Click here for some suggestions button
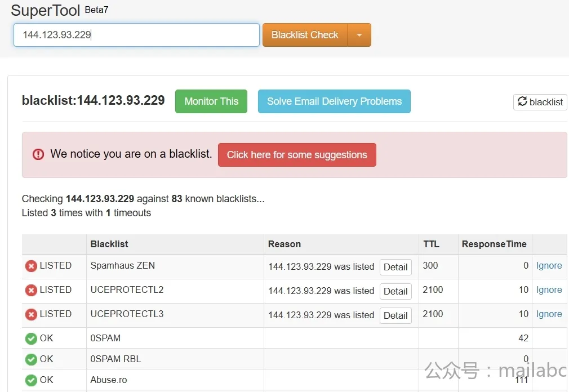Image resolution: width=569 pixels, height=392 pixels. point(297,155)
